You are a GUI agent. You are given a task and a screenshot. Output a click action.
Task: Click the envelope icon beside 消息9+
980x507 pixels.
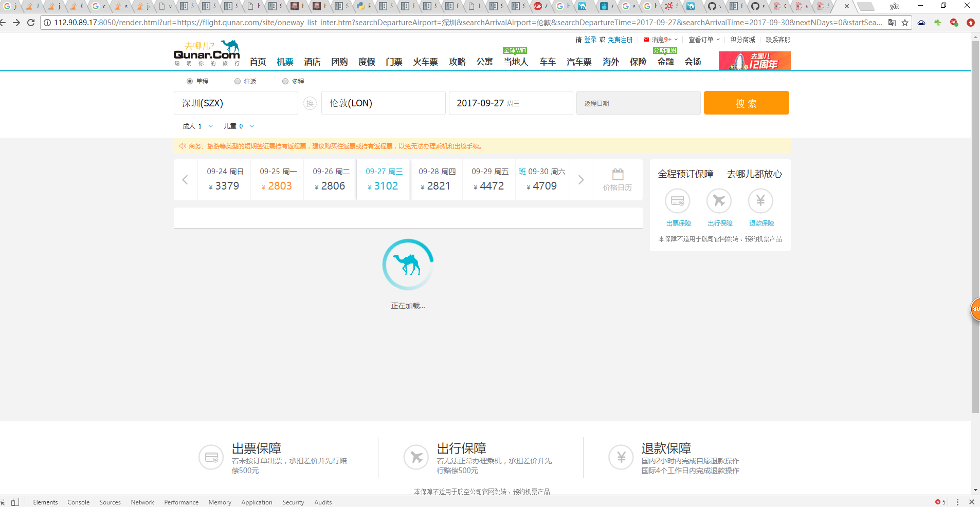pos(645,40)
